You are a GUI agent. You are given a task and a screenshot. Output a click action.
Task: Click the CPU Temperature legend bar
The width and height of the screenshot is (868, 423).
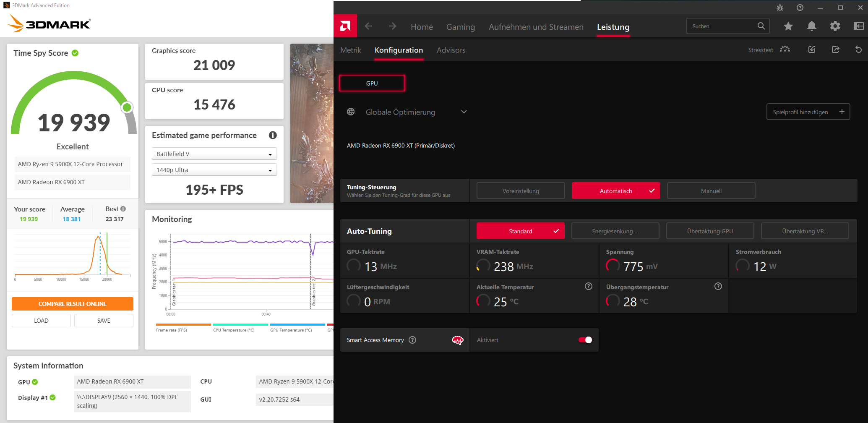click(240, 324)
